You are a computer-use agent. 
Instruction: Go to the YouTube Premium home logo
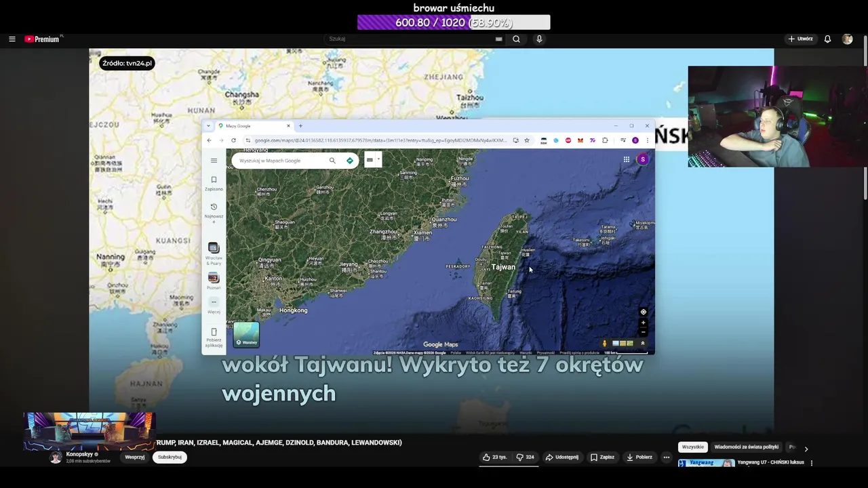(x=43, y=39)
